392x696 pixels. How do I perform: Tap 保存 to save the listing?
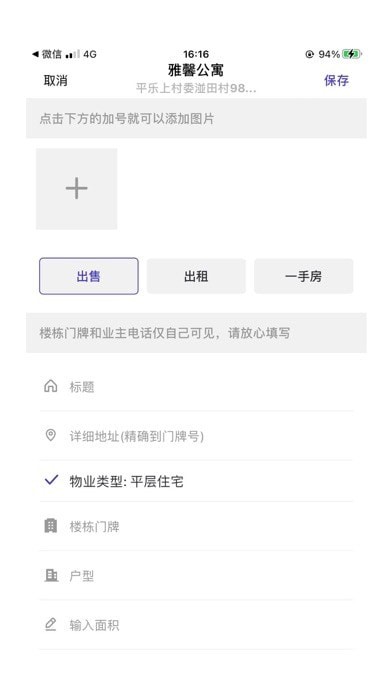pyautogui.click(x=337, y=80)
